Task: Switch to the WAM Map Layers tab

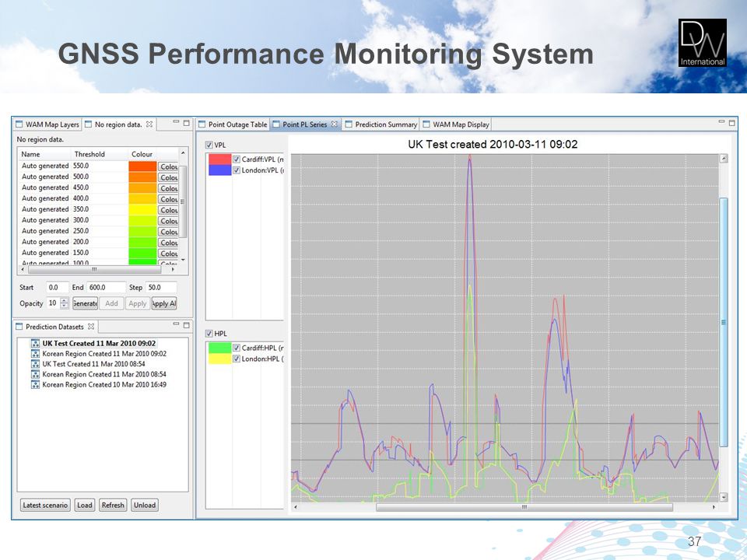Action: click(47, 124)
